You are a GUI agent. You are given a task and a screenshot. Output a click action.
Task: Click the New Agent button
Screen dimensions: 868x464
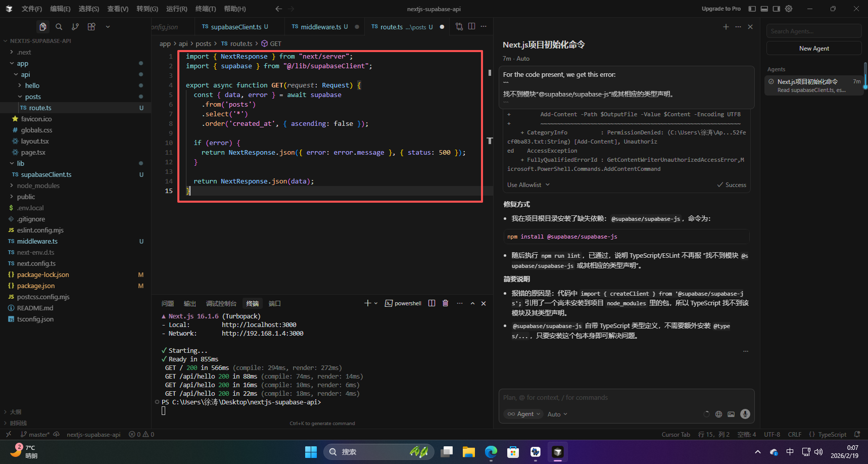814,48
